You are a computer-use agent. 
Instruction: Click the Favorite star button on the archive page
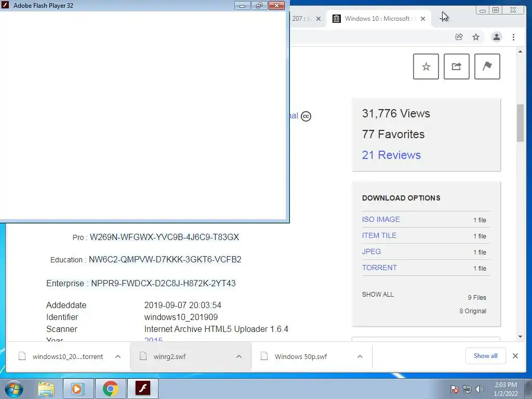pyautogui.click(x=426, y=66)
